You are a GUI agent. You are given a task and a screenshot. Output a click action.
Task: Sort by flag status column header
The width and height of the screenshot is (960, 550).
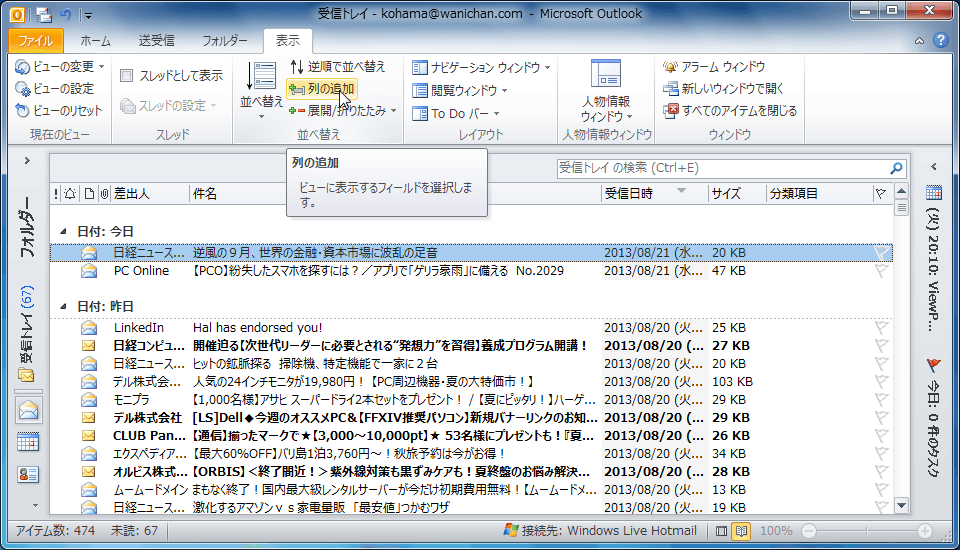click(881, 194)
